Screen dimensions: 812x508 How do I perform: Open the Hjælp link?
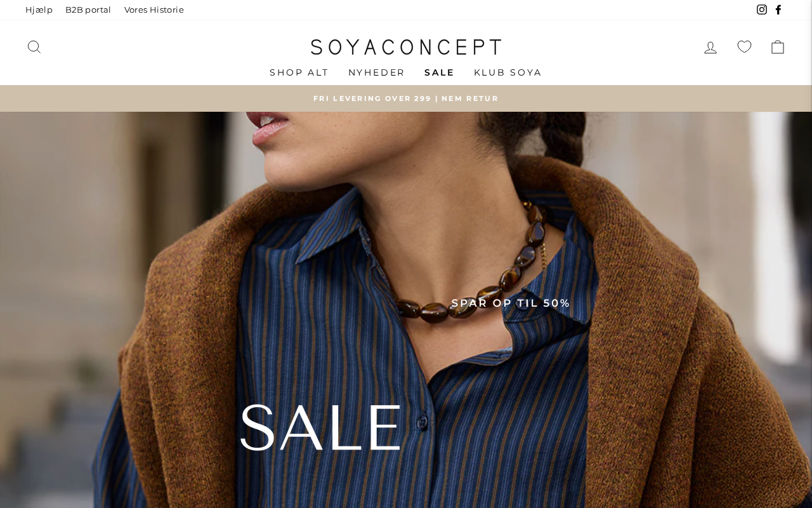point(39,10)
